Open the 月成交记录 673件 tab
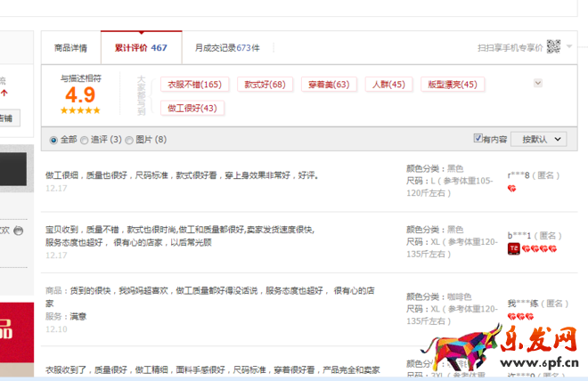Image resolution: width=588 pixels, height=381 pixels. 223,47
